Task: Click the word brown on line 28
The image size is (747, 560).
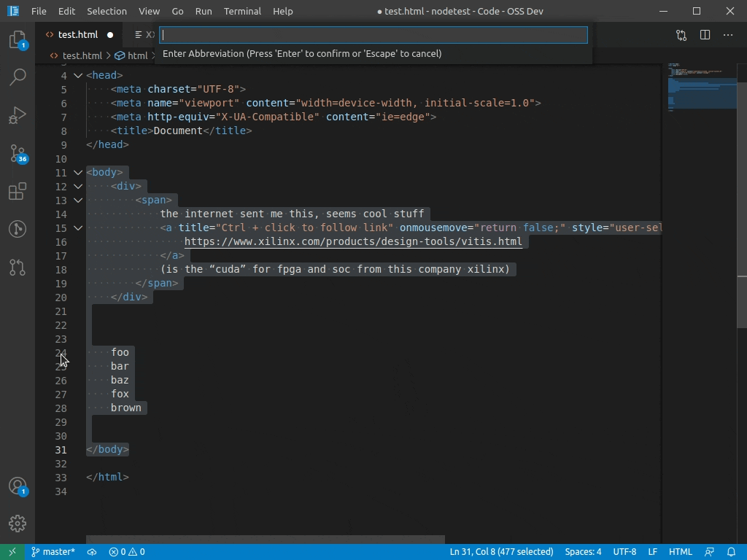Action: pos(126,408)
